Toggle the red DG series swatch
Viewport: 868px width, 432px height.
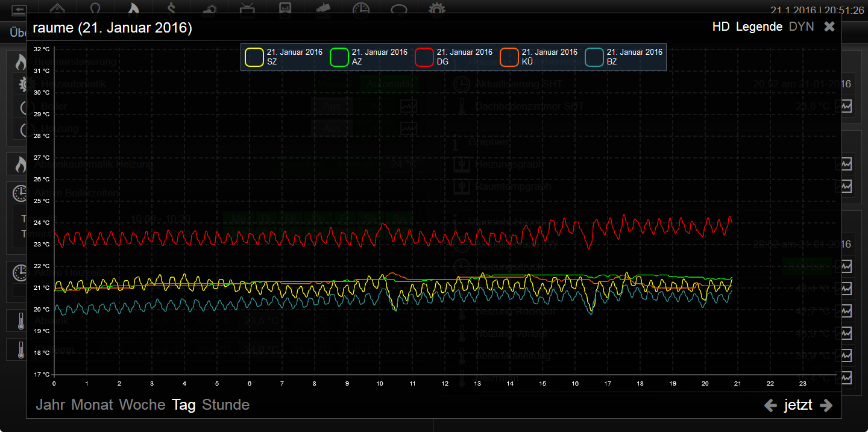424,57
